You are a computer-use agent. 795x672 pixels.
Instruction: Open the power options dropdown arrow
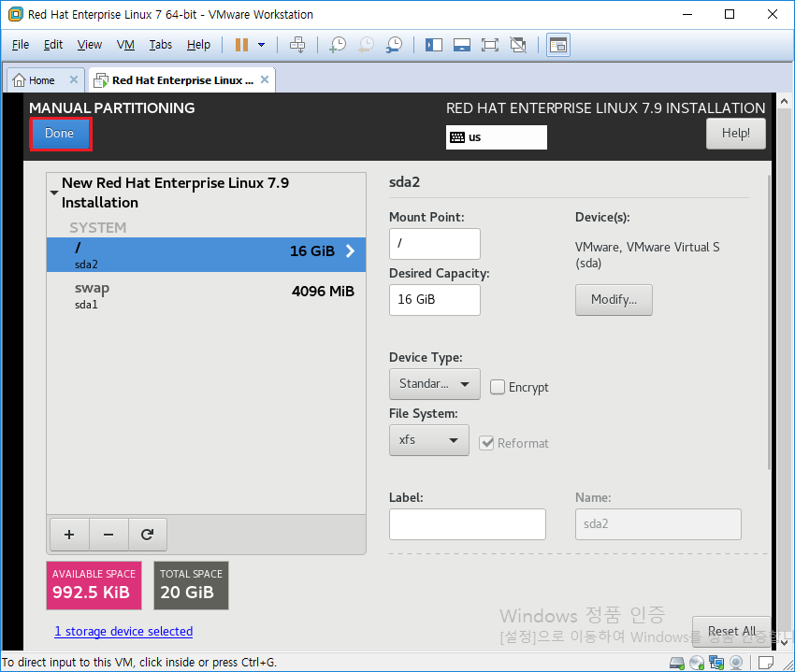261,45
